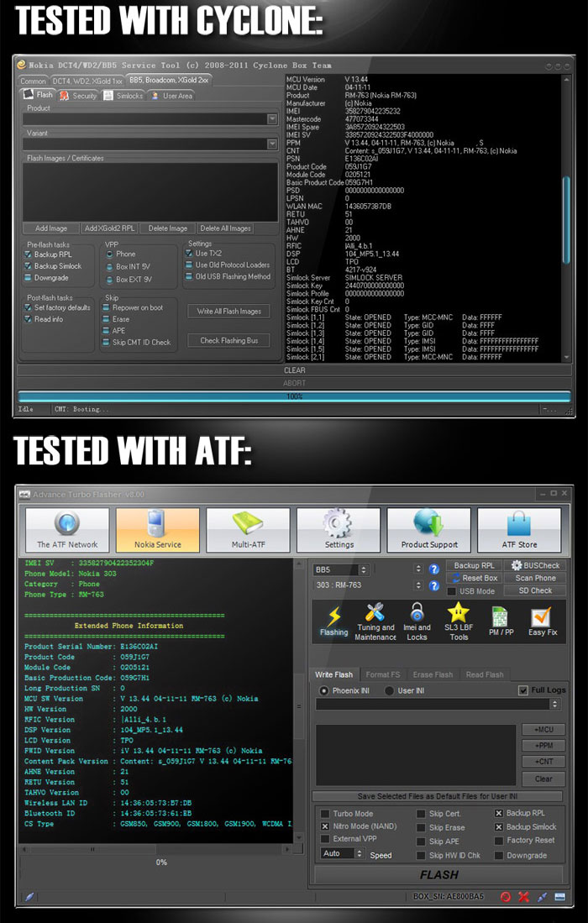
Task: Click the 0% ATF progress bar
Action: [161, 863]
